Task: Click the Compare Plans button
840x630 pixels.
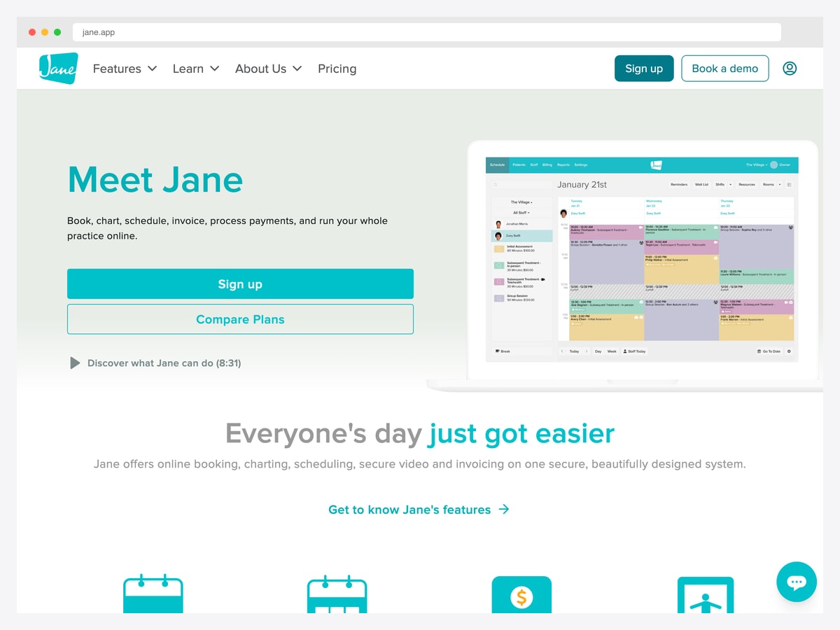Action: (240, 319)
